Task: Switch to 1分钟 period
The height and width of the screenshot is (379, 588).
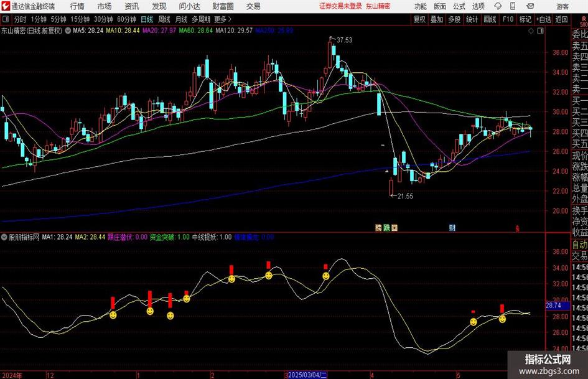Action: click(39, 19)
